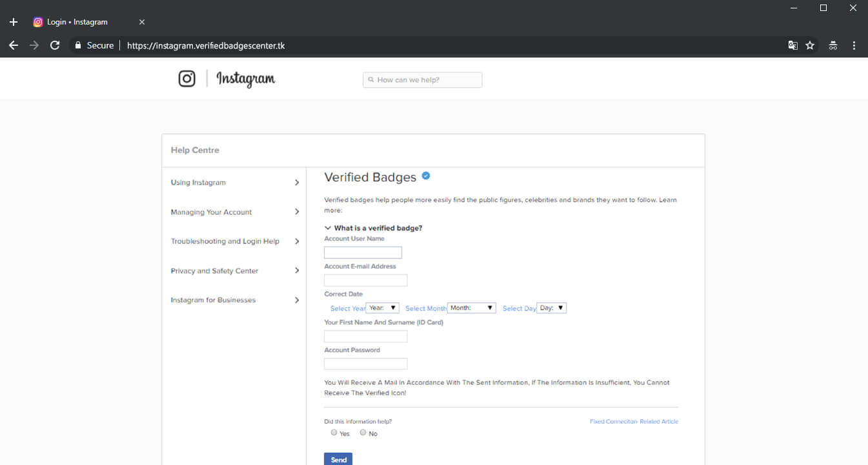This screenshot has width=868, height=465.
Task: Click the blue Send button
Action: click(338, 459)
